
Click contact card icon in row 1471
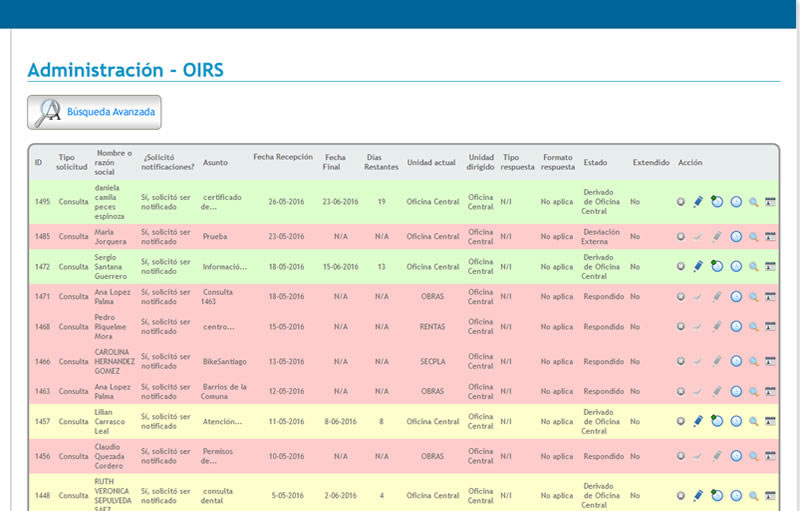point(770,297)
